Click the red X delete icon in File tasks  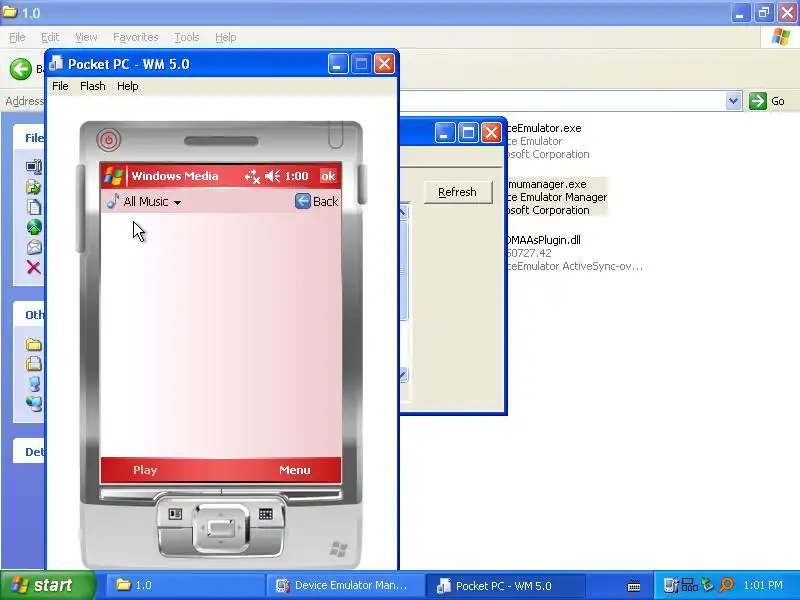[x=34, y=267]
